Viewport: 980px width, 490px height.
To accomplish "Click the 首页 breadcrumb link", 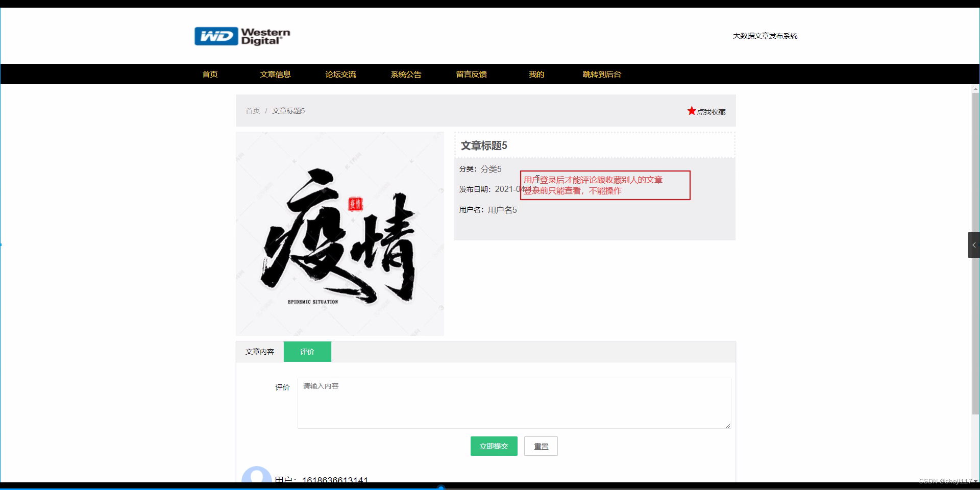I will pyautogui.click(x=253, y=111).
